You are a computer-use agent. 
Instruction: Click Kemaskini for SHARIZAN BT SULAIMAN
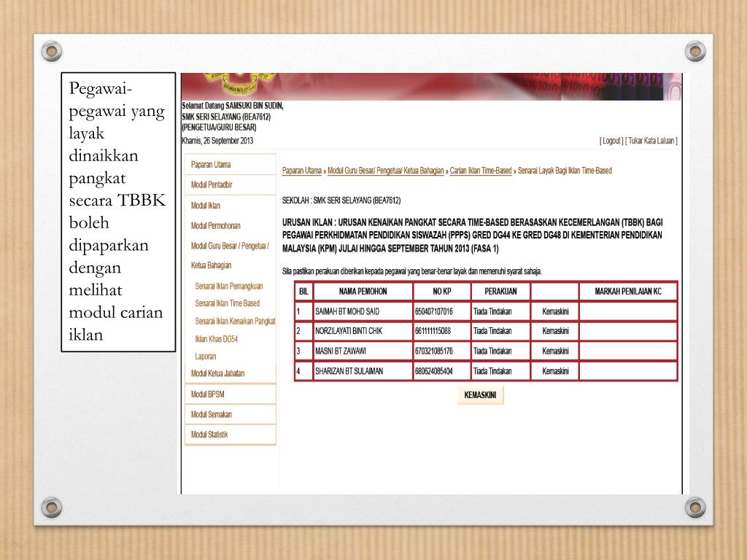555,371
